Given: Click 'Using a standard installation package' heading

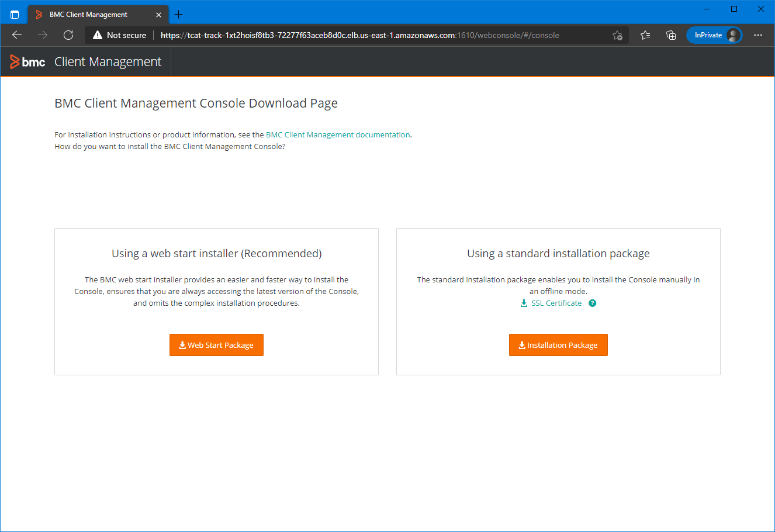Looking at the screenshot, I should click(x=558, y=254).
